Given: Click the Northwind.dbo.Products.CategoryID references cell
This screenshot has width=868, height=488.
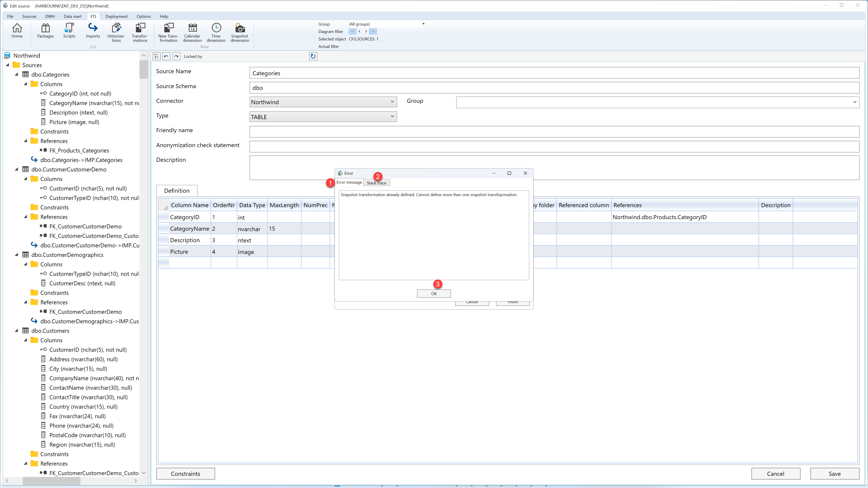Looking at the screenshot, I should click(685, 217).
